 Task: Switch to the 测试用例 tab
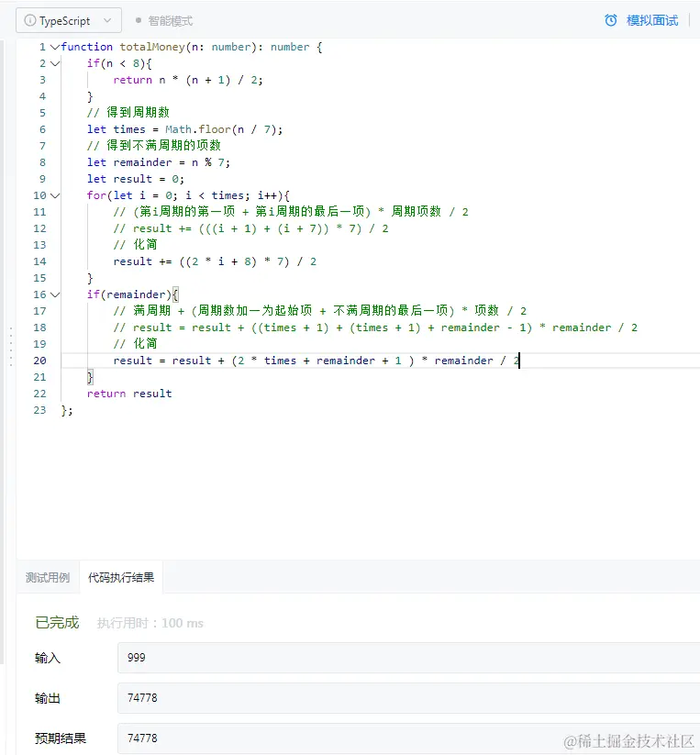[48, 577]
